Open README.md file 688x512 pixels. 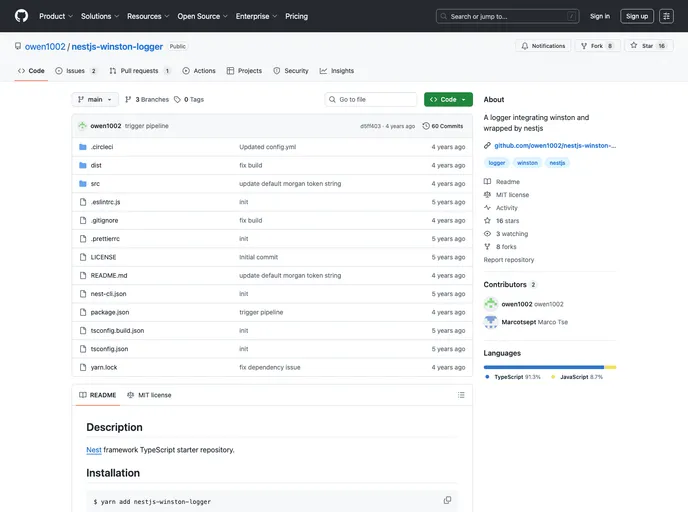[109, 276]
